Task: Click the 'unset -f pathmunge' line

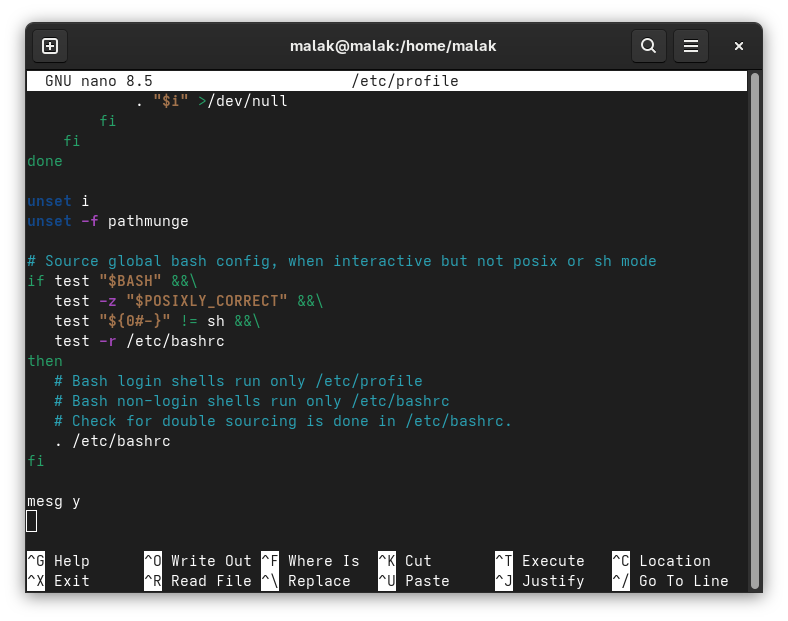Action: click(x=108, y=221)
